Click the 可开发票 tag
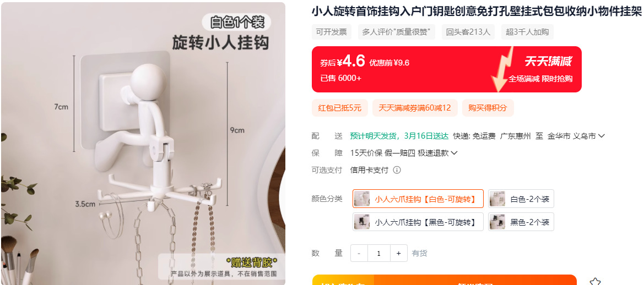Image resolution: width=644 pixels, height=285 pixels. pyautogui.click(x=332, y=32)
